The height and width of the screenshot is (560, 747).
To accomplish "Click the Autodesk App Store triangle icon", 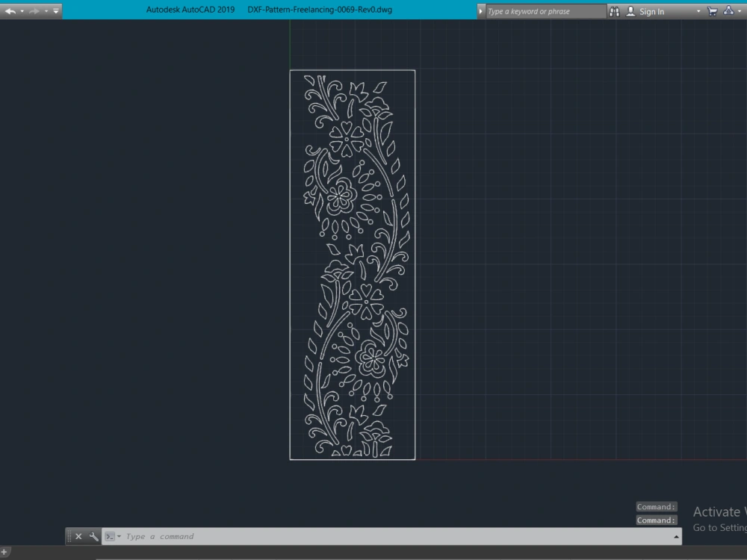I will click(728, 10).
